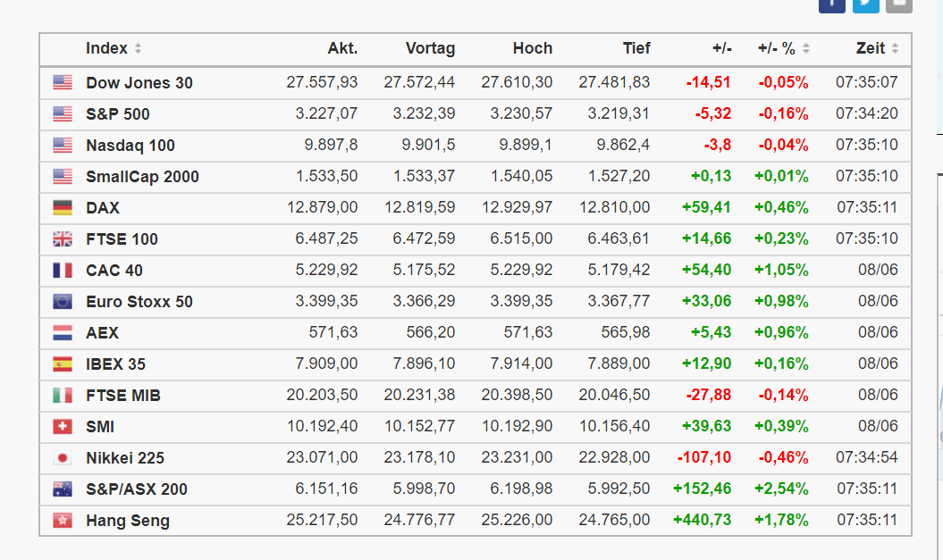Click the Akt. column header
943x560 pixels.
[x=342, y=49]
